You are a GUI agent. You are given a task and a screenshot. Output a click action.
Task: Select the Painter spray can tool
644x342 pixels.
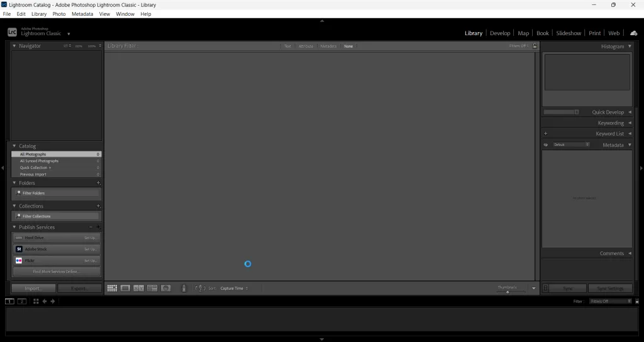[x=184, y=288]
